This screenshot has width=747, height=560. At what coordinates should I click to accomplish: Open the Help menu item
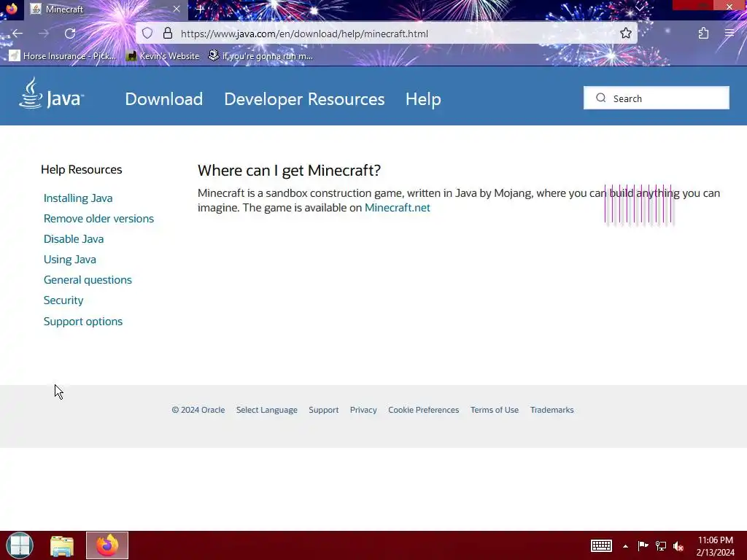pos(423,99)
